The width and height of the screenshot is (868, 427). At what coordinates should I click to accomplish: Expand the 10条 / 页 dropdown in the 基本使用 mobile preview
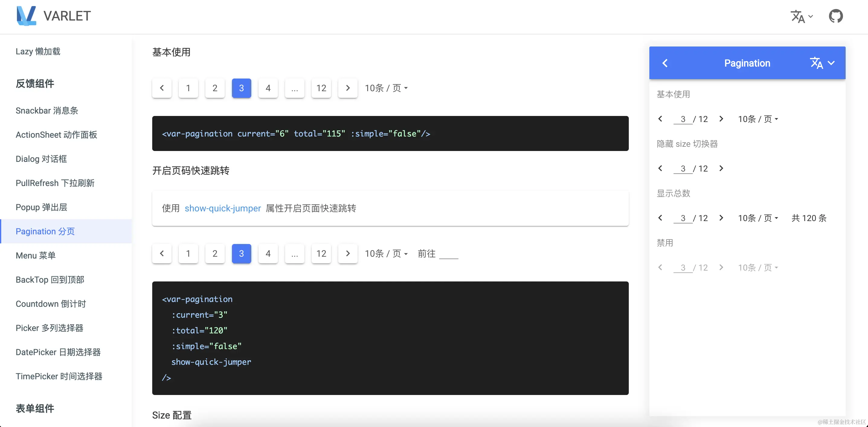pyautogui.click(x=758, y=119)
